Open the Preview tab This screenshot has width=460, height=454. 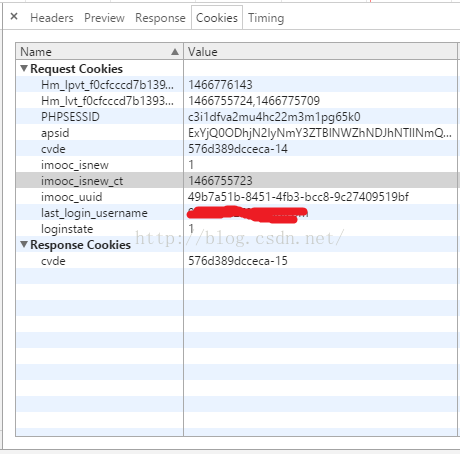[104, 18]
